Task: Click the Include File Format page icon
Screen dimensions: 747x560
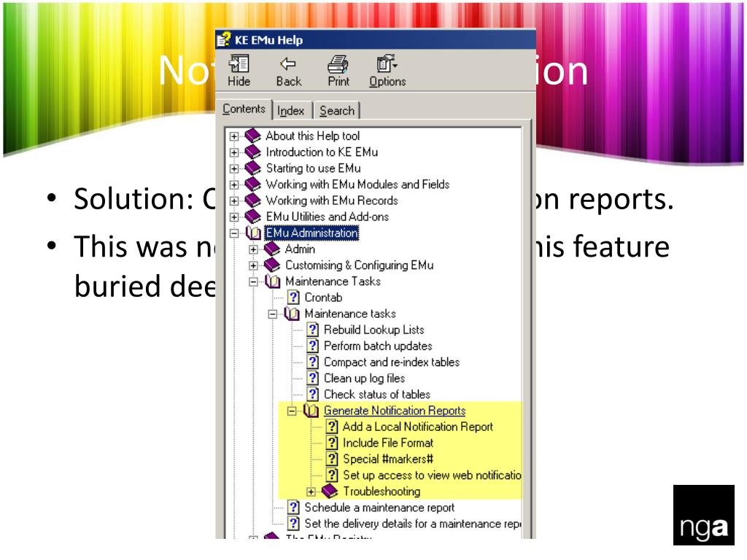Action: [332, 443]
